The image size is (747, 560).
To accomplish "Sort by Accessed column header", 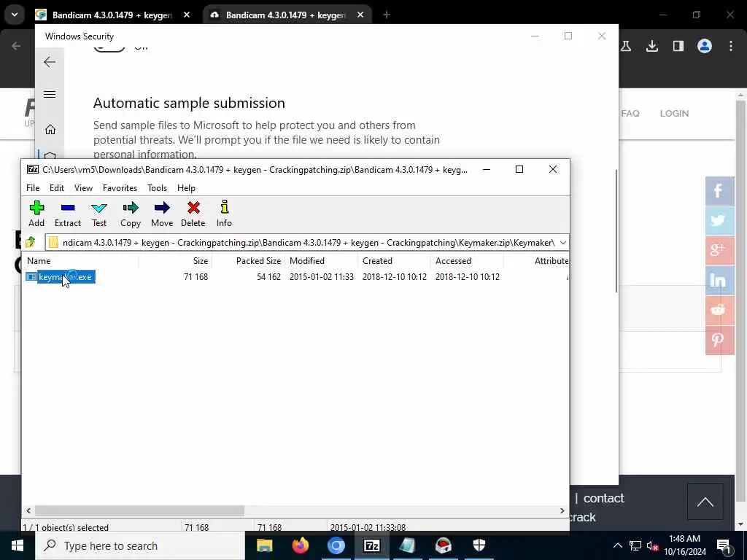I will (x=467, y=261).
